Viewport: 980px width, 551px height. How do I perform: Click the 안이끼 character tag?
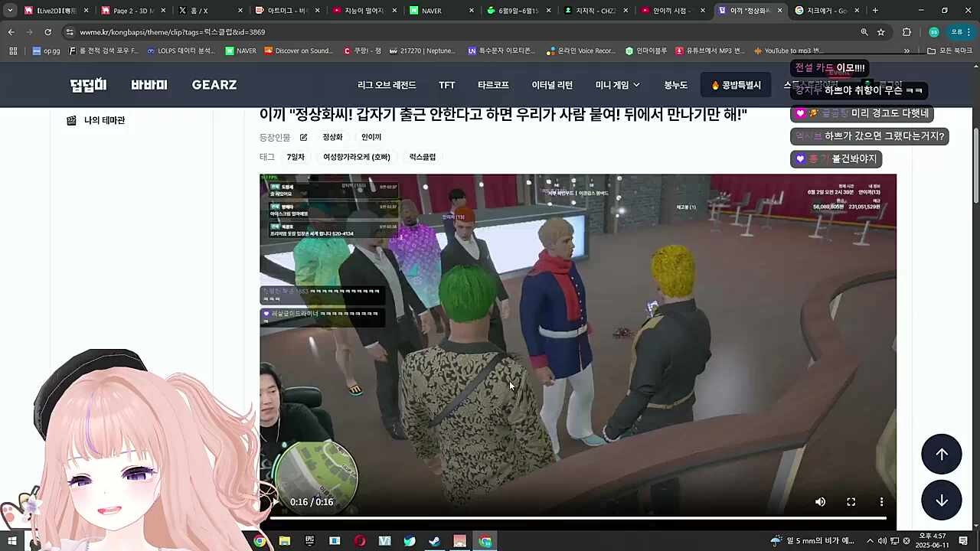click(x=371, y=137)
